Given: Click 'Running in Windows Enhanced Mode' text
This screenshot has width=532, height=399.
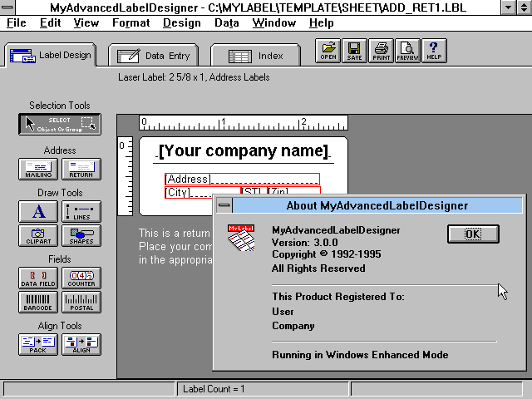Looking at the screenshot, I should point(360,355).
